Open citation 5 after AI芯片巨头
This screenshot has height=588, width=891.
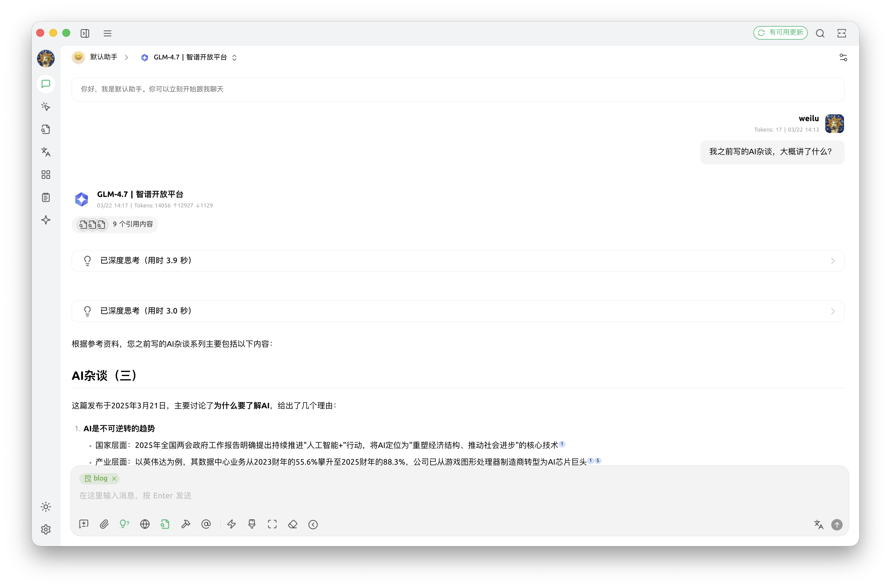(x=598, y=461)
